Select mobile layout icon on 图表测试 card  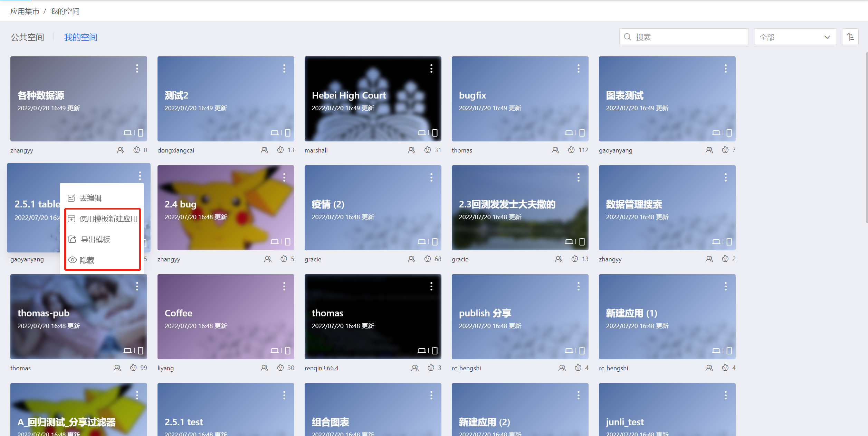729,133
